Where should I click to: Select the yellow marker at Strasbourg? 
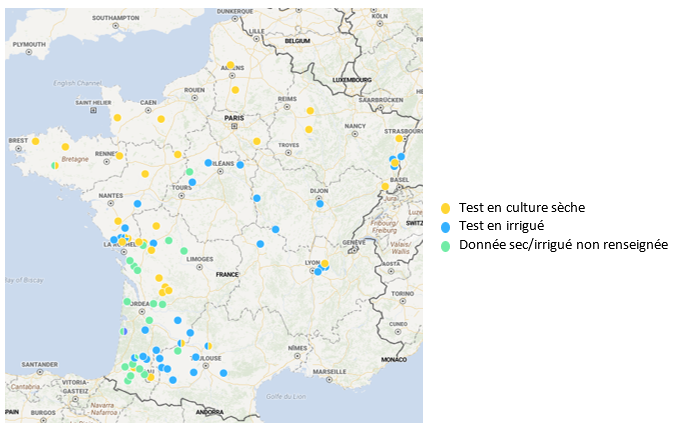click(399, 139)
